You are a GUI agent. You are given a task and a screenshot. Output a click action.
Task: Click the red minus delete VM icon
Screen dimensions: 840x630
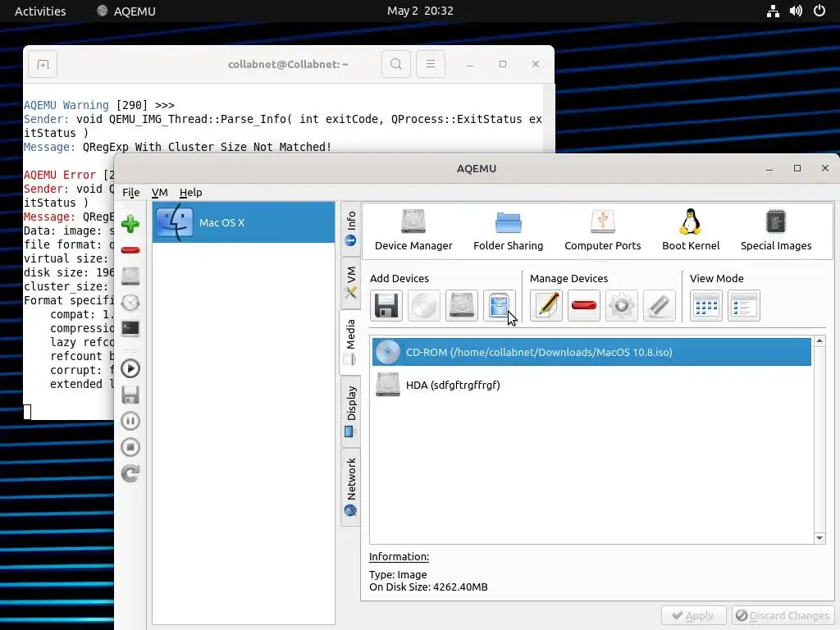coord(130,250)
